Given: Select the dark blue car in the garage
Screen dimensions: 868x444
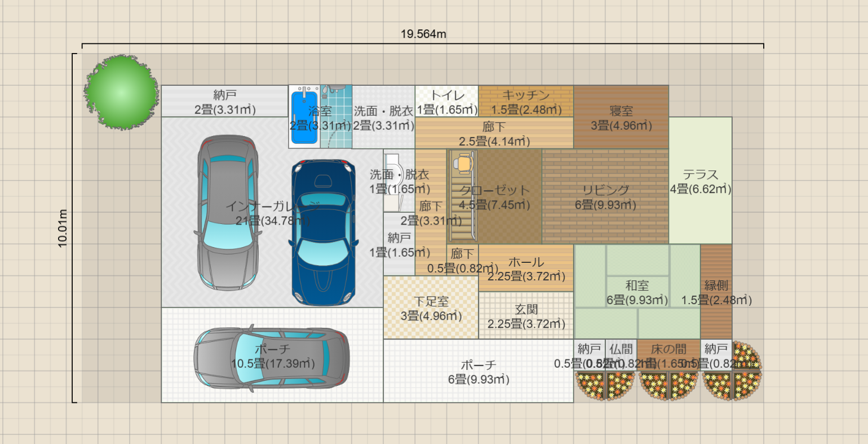Looking at the screenshot, I should (x=324, y=232).
